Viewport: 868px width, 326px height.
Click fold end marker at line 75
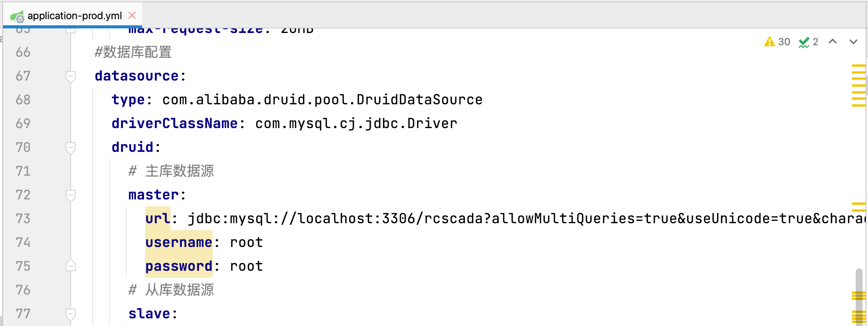point(71,266)
